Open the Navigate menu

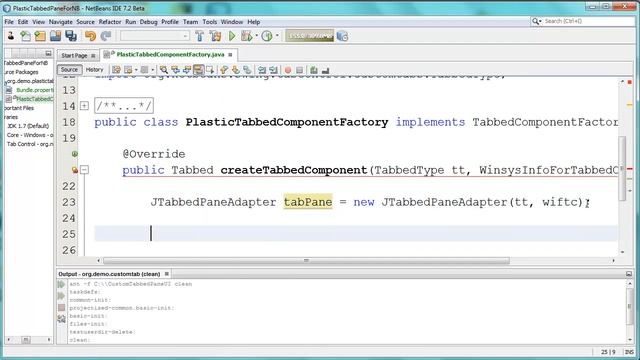[x=60, y=22]
